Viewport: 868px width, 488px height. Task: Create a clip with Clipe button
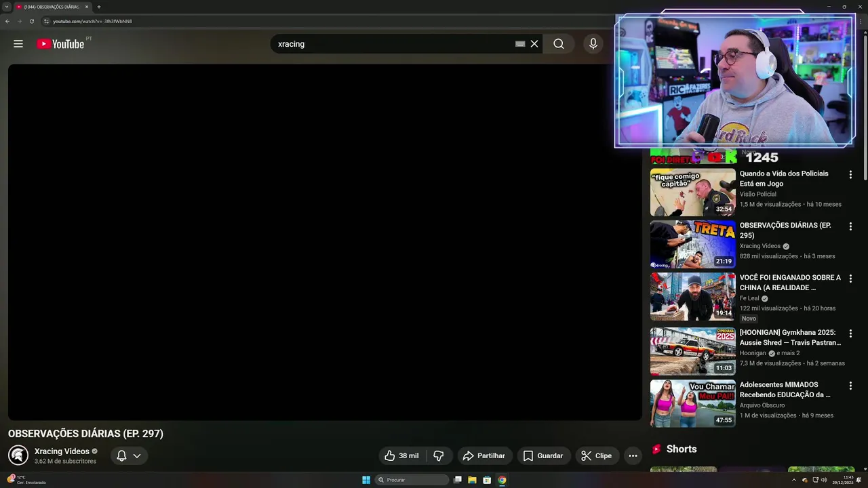click(x=597, y=456)
